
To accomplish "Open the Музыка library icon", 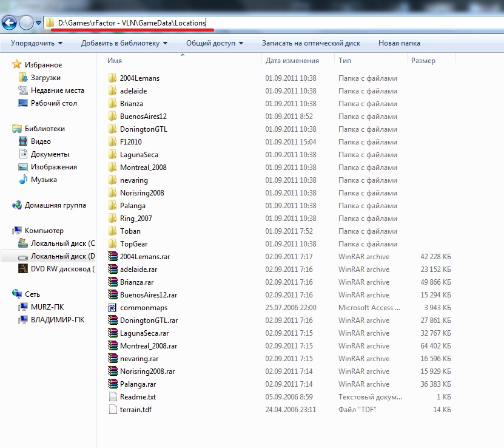I will click(x=24, y=180).
